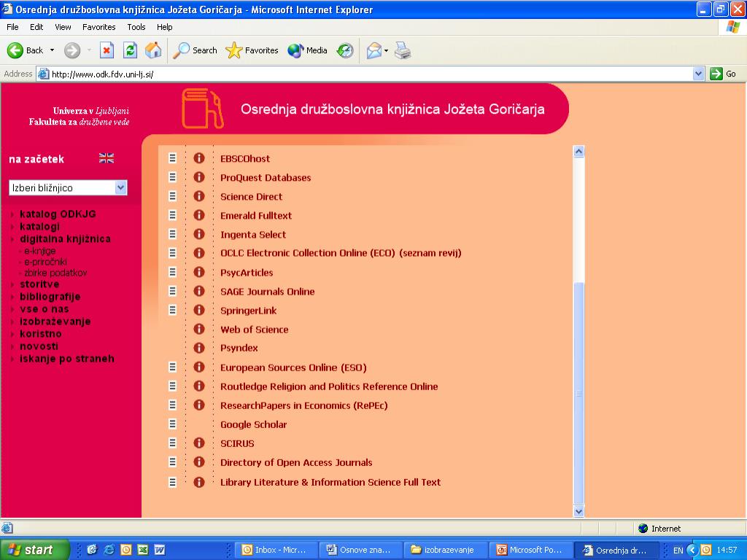747x560 pixels.
Task: Show info for Emerald Fulltext
Action: tap(199, 215)
